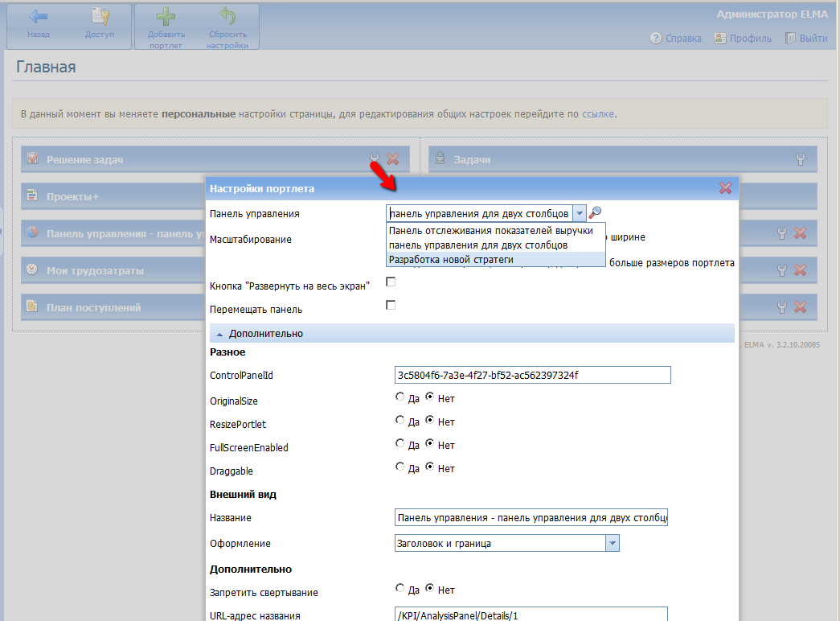This screenshot has width=840, height=621.
Task: Select Да radio for OriginalSize
Action: [x=400, y=397]
